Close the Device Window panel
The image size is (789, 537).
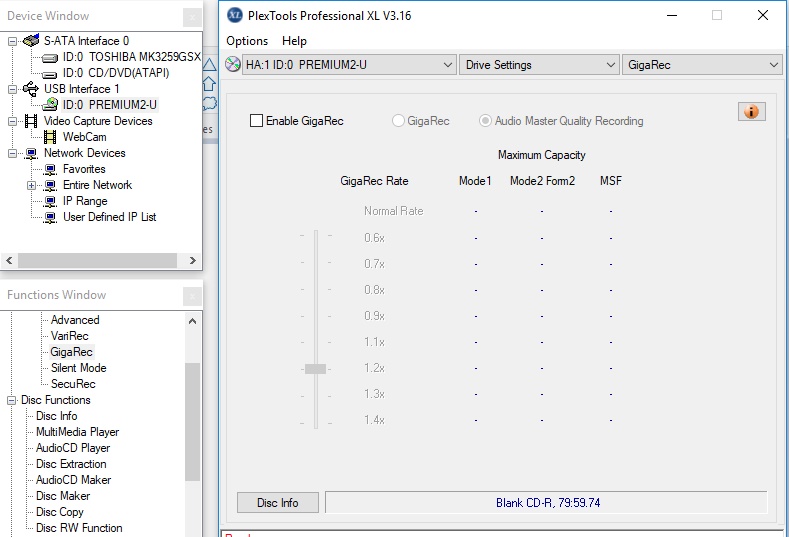point(192,18)
